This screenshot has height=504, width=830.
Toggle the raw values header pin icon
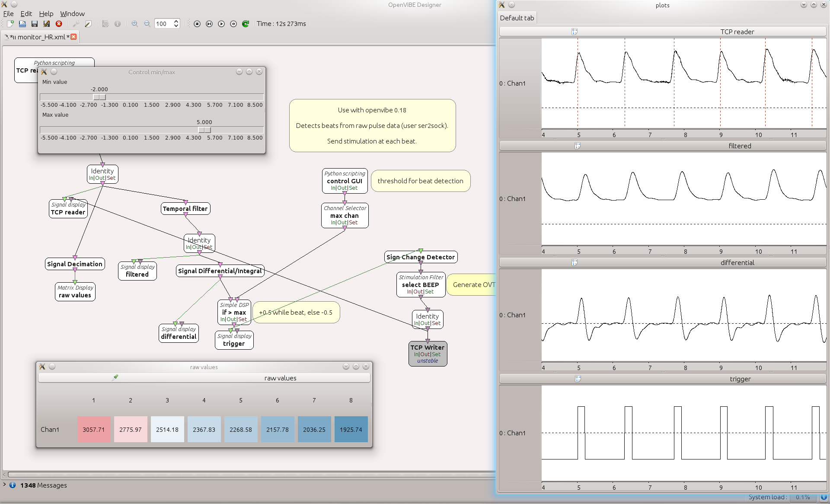[x=115, y=378]
